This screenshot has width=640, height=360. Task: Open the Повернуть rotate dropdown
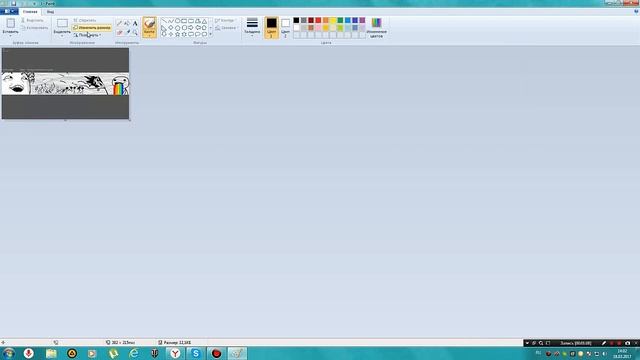(x=87, y=35)
